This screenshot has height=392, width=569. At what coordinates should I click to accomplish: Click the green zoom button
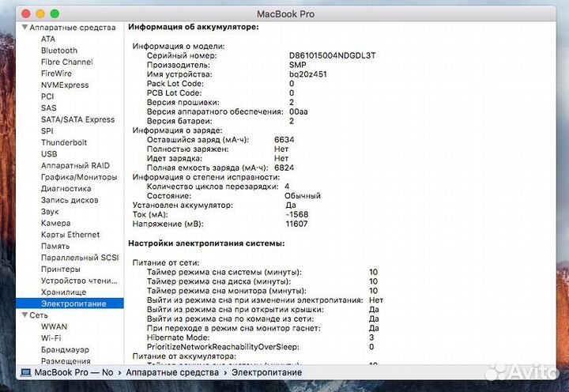55,13
